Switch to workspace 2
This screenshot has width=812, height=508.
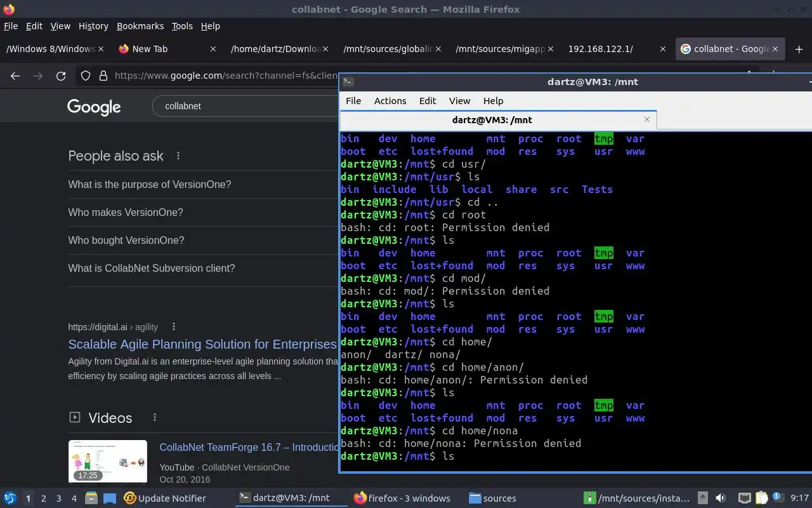pyautogui.click(x=44, y=498)
